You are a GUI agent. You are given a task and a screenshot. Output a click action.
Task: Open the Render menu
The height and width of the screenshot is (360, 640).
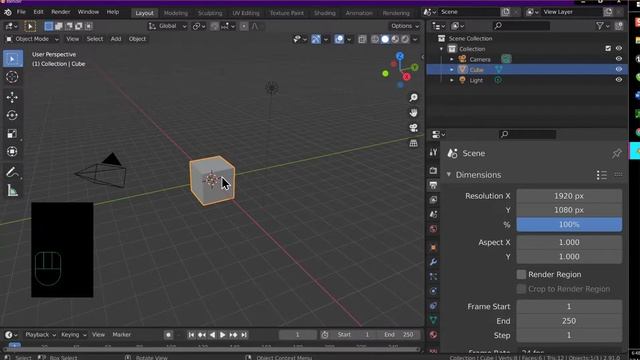60,12
